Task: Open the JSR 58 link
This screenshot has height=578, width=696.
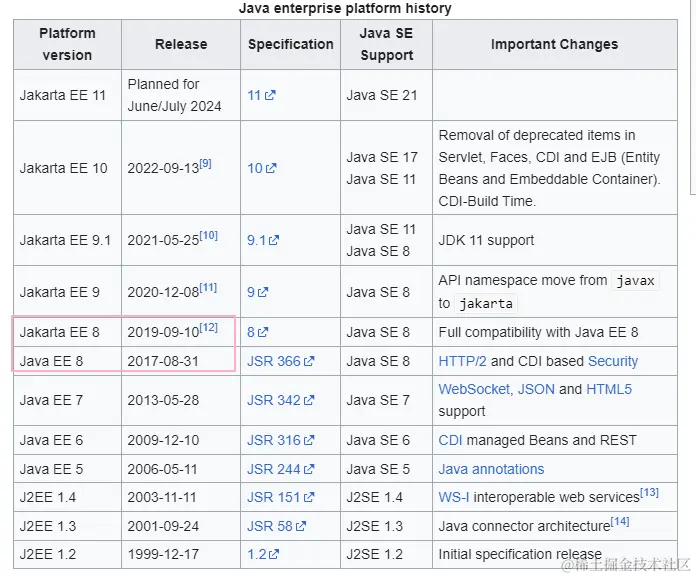Action: (277, 526)
